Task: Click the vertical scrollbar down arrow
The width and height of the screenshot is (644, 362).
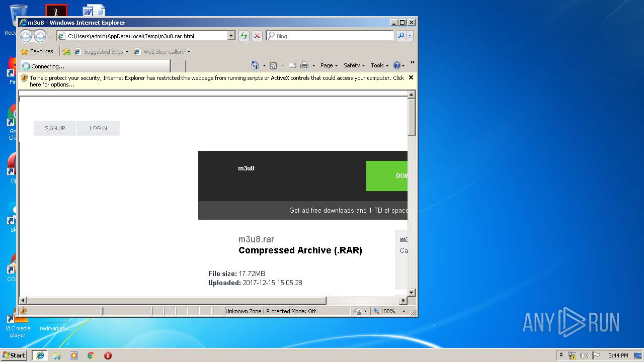Action: point(412,292)
